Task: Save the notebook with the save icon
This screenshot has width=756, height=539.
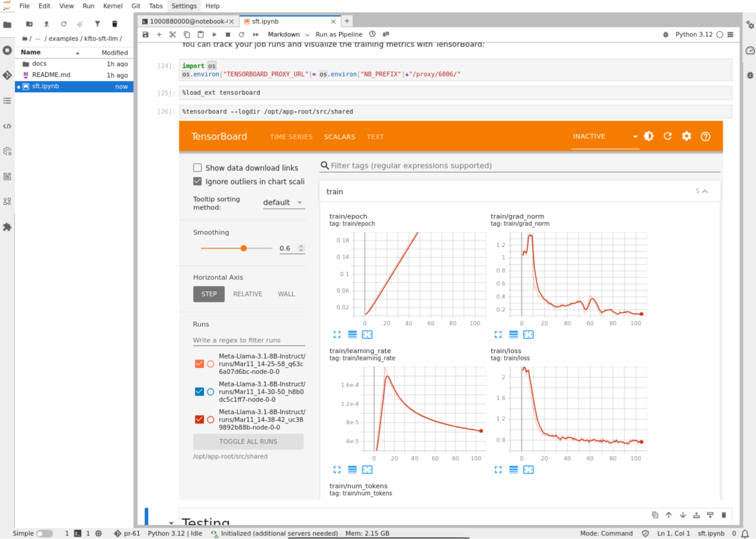Action: 146,34
